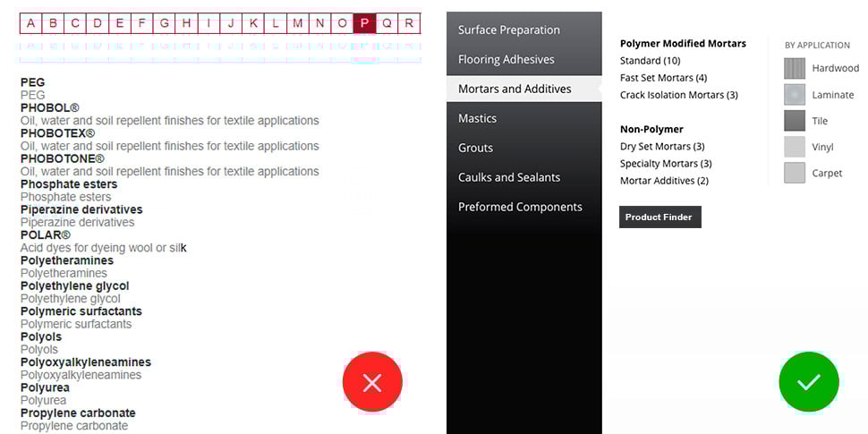
Task: Open the bold Polyetheramines entry
Action: (67, 260)
